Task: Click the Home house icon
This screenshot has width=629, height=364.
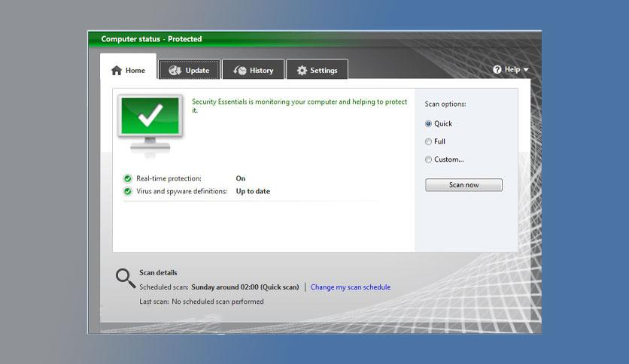Action: click(117, 71)
